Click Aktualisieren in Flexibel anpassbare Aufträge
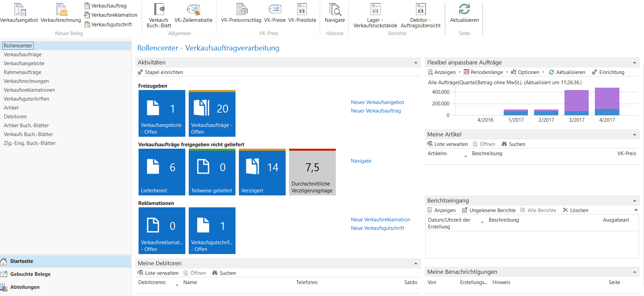 (567, 72)
